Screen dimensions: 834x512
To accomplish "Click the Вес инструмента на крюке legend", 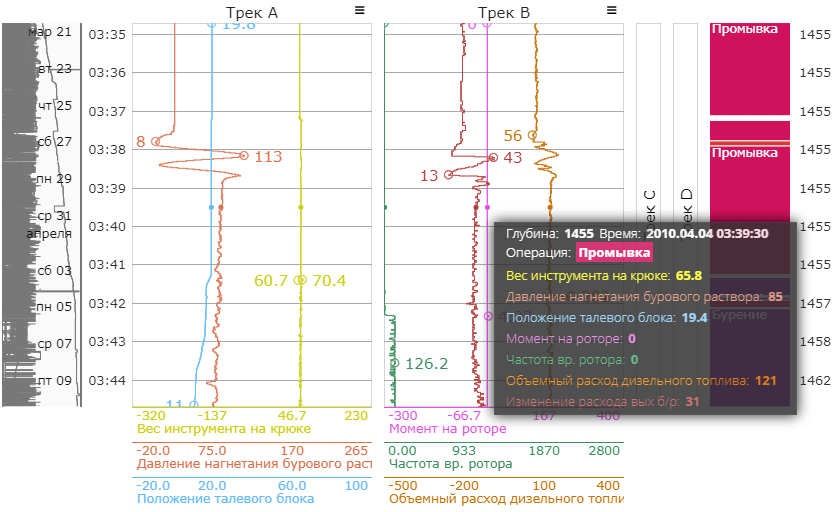I will [x=224, y=429].
